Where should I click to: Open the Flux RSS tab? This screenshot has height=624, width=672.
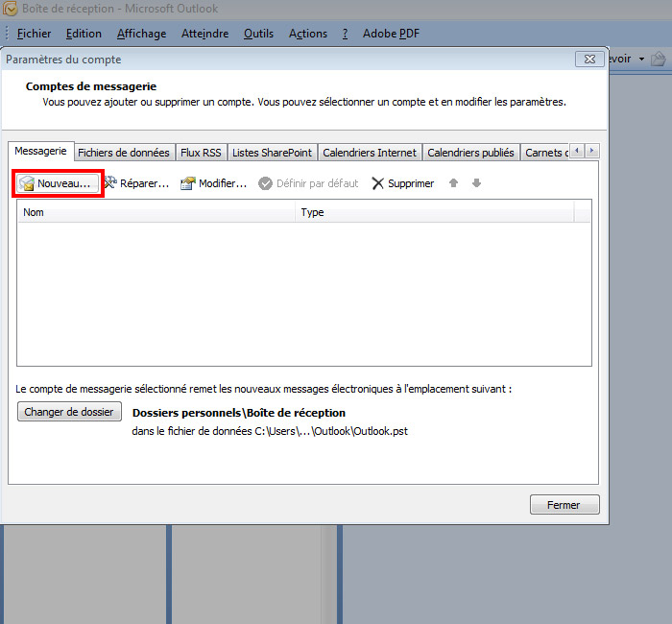coord(201,153)
